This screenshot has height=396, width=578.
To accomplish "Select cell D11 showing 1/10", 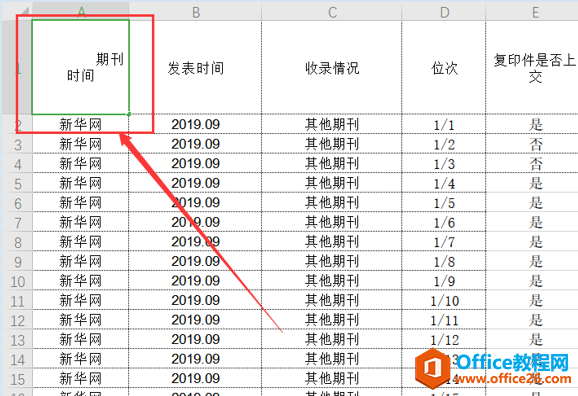I will click(x=444, y=301).
